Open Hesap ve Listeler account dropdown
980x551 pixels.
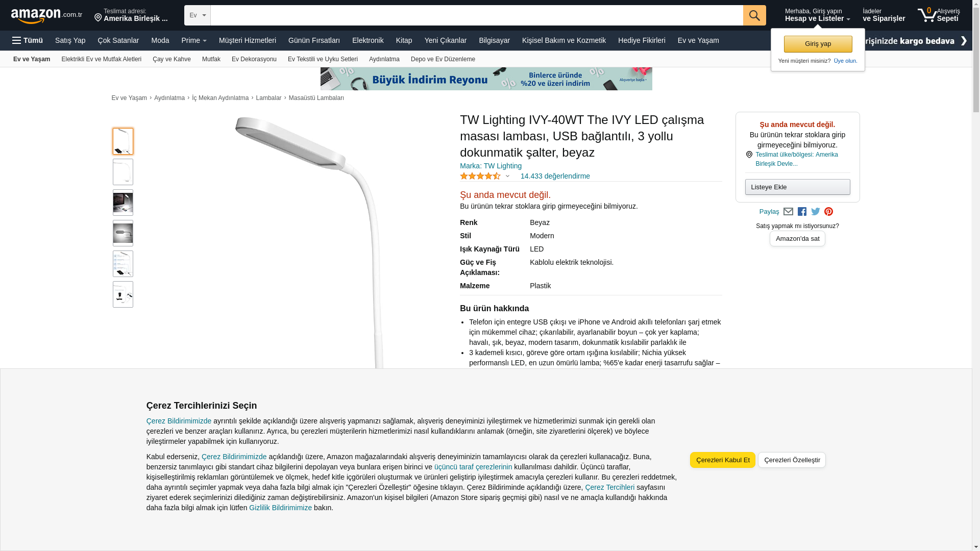[x=817, y=15]
